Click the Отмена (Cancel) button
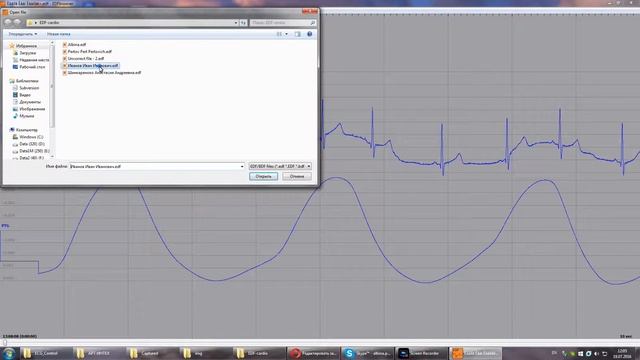Image resolution: width=640 pixels, height=360 pixels. click(x=297, y=176)
